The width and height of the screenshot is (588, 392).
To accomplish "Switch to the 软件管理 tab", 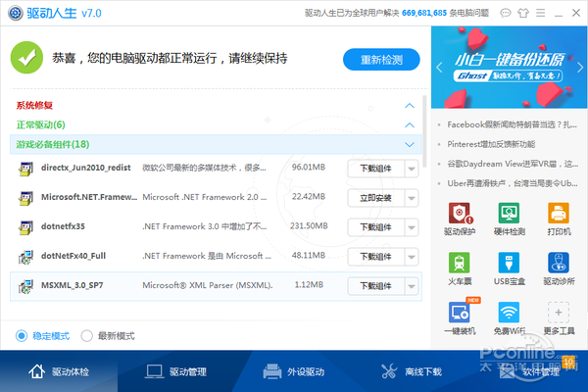I will 529,371.
